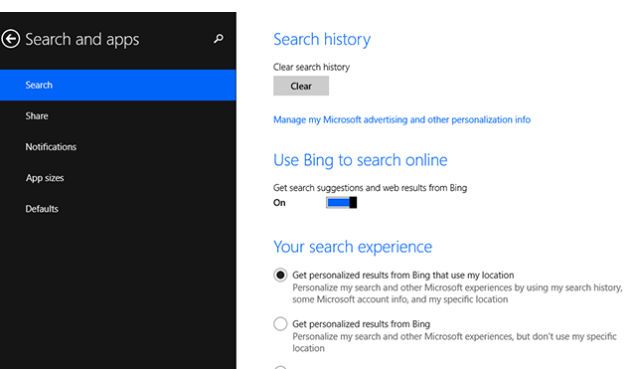
Task: Select personalized results that use my location
Action: pyautogui.click(x=280, y=275)
